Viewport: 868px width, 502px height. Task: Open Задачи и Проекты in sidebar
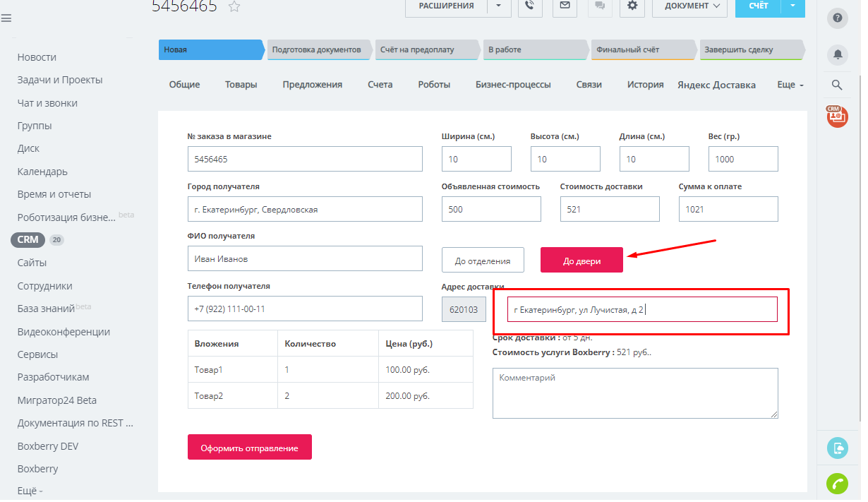point(60,80)
